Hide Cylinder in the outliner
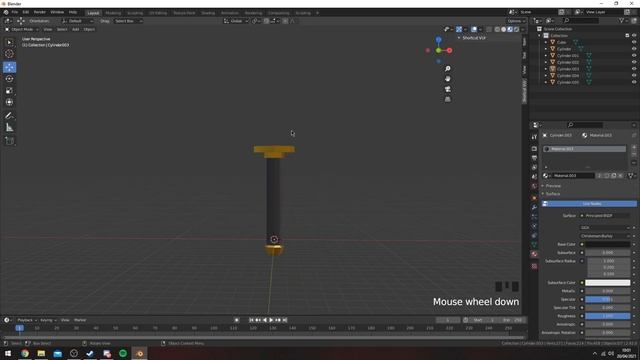 (x=634, y=49)
